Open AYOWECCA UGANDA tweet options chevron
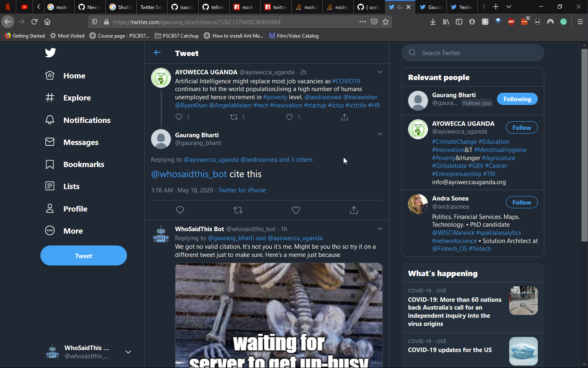 (x=379, y=72)
